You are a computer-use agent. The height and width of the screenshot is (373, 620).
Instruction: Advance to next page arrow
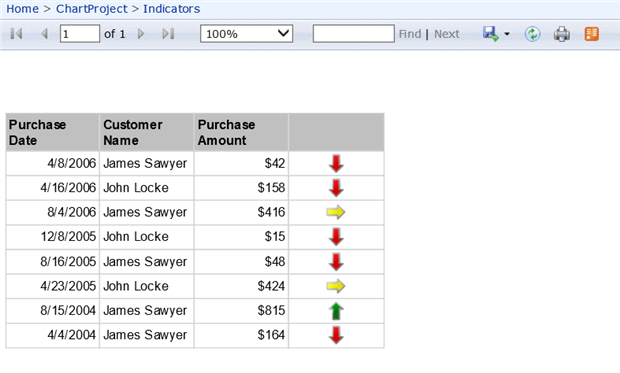coord(140,34)
